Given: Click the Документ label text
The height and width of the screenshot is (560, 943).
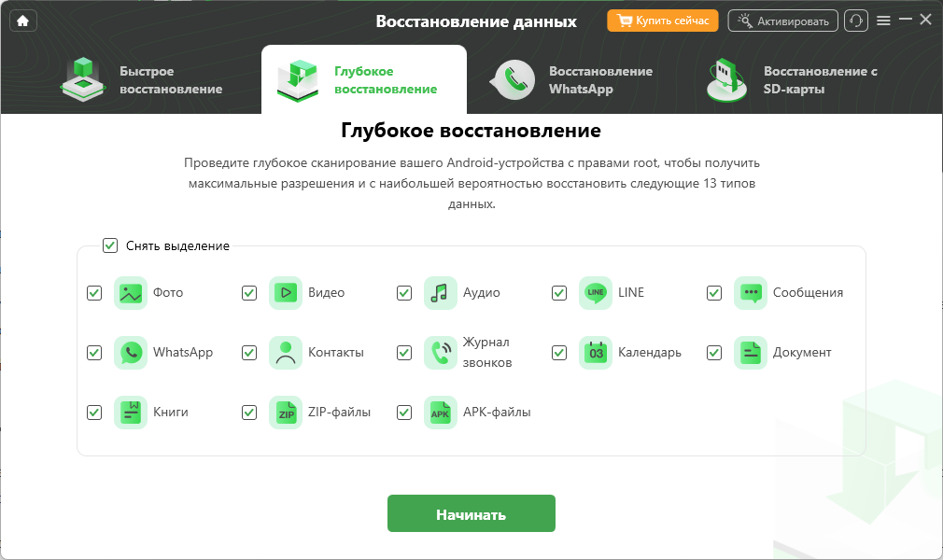Looking at the screenshot, I should pyautogui.click(x=802, y=353).
